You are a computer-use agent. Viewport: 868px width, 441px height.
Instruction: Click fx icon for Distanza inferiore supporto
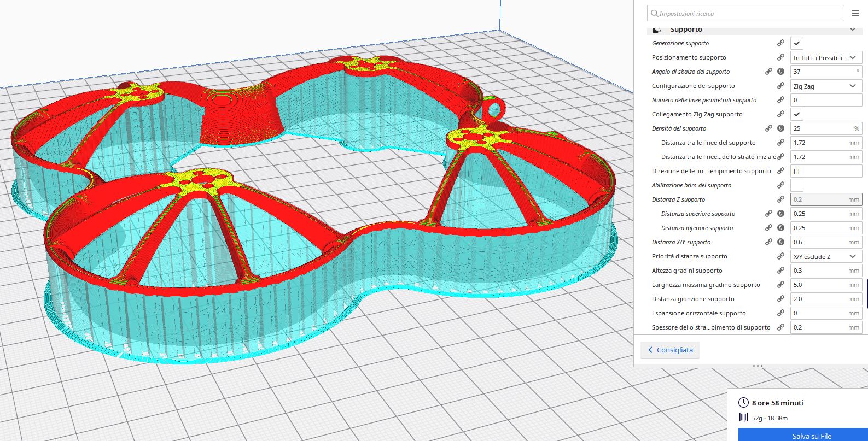pos(781,228)
